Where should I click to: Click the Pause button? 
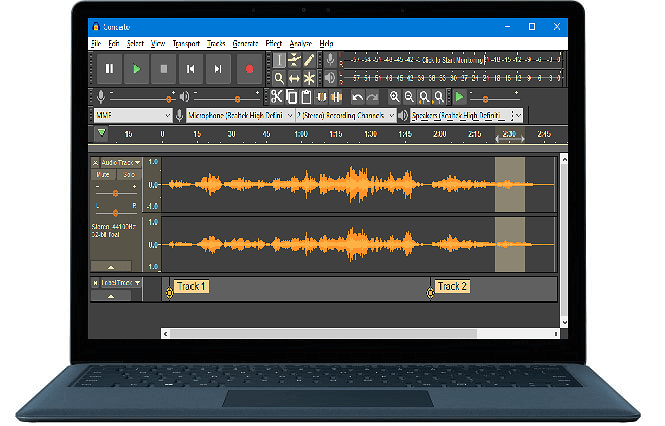click(x=110, y=69)
